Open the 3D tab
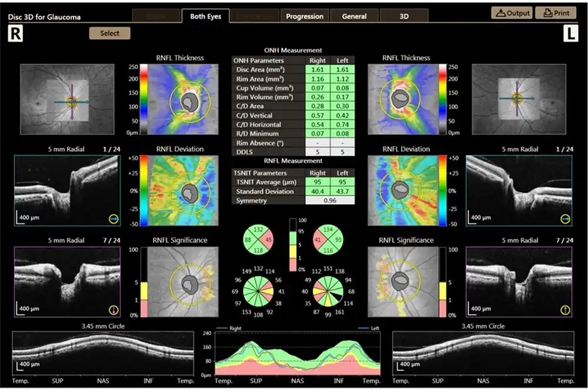 404,16
